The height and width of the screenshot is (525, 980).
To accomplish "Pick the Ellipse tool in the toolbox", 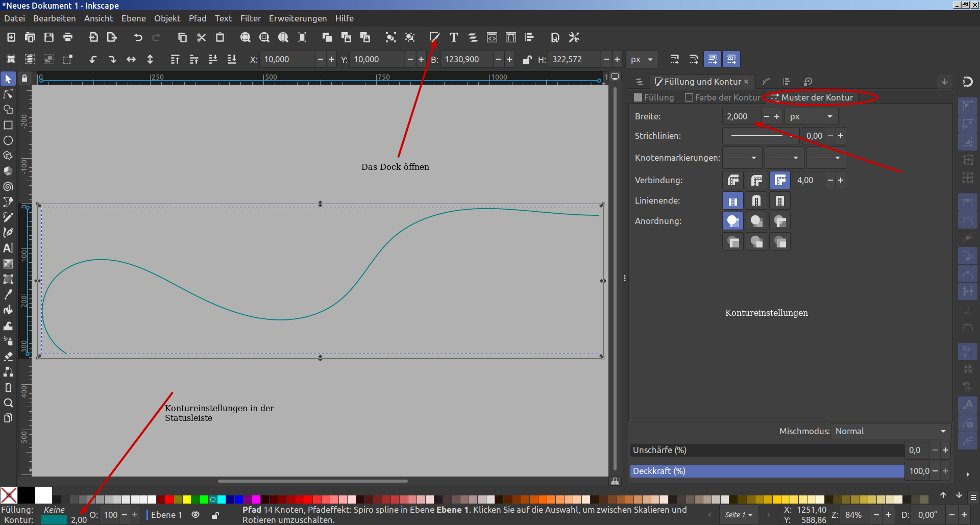I will pos(8,140).
